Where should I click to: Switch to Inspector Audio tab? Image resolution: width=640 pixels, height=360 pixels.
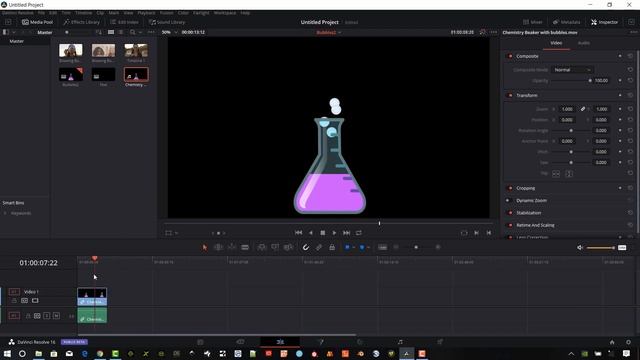[584, 43]
